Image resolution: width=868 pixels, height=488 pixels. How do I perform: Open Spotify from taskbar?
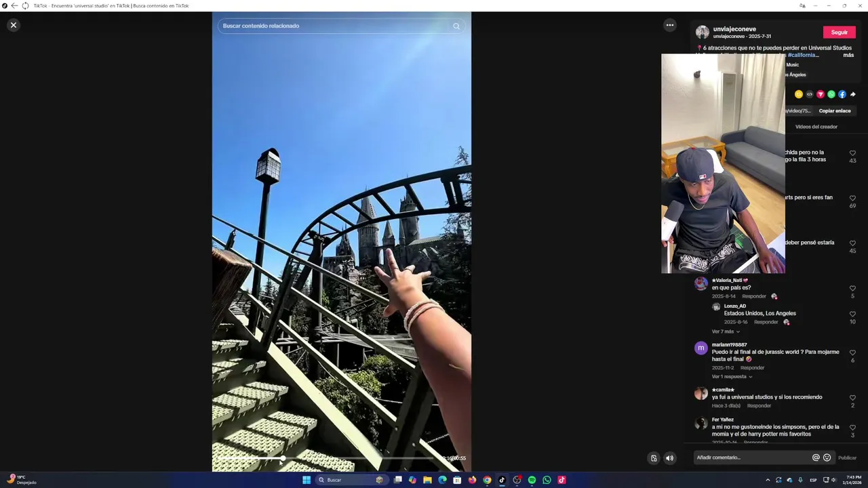pyautogui.click(x=532, y=480)
